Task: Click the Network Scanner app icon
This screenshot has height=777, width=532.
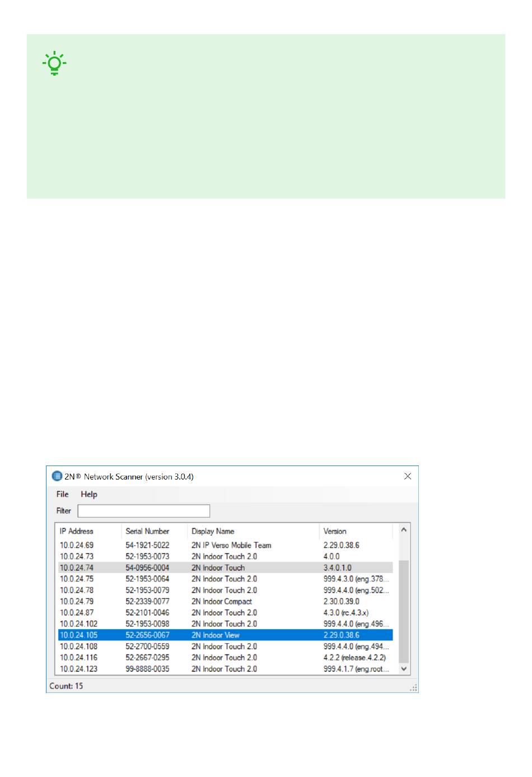Action: click(57, 476)
